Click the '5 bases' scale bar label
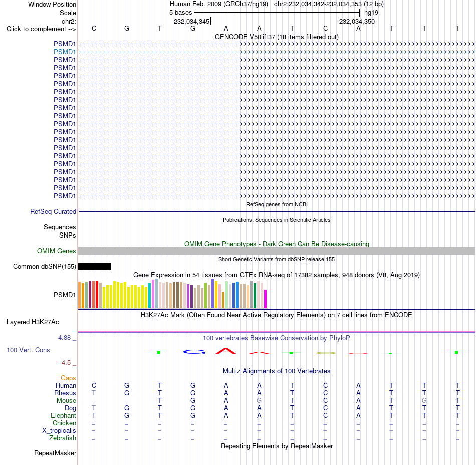The height and width of the screenshot is (465, 476). [x=180, y=13]
